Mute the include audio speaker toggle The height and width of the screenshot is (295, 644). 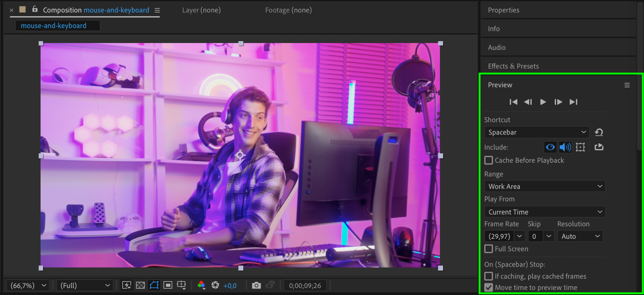(x=565, y=147)
